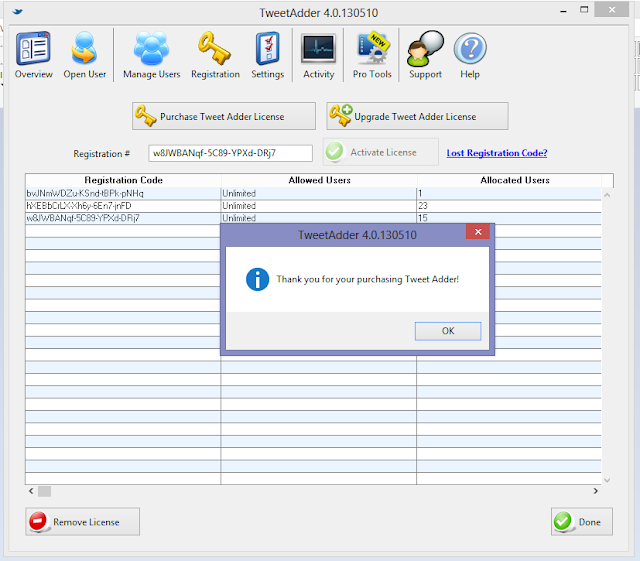Click the Remove License button
Viewport: 640px width, 561px height.
82,521
